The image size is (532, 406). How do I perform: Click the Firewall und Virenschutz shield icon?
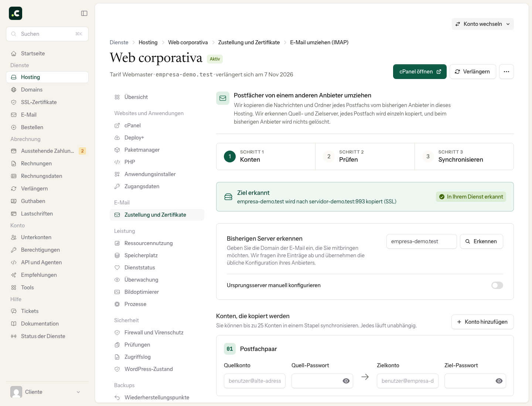point(117,333)
